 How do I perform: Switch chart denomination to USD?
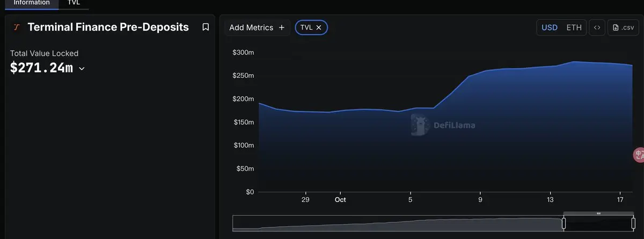pos(550,27)
